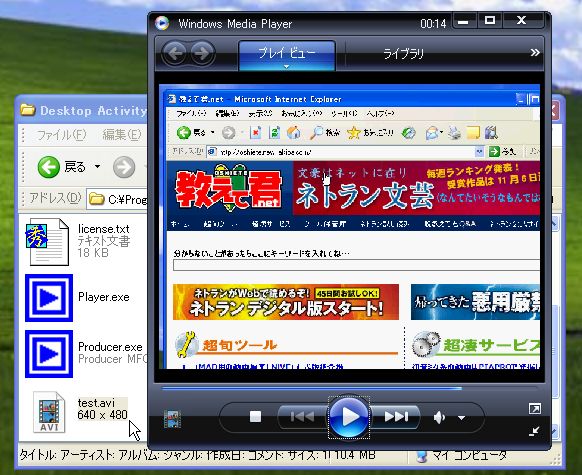Click 戻る back button in Explorer

62,167
